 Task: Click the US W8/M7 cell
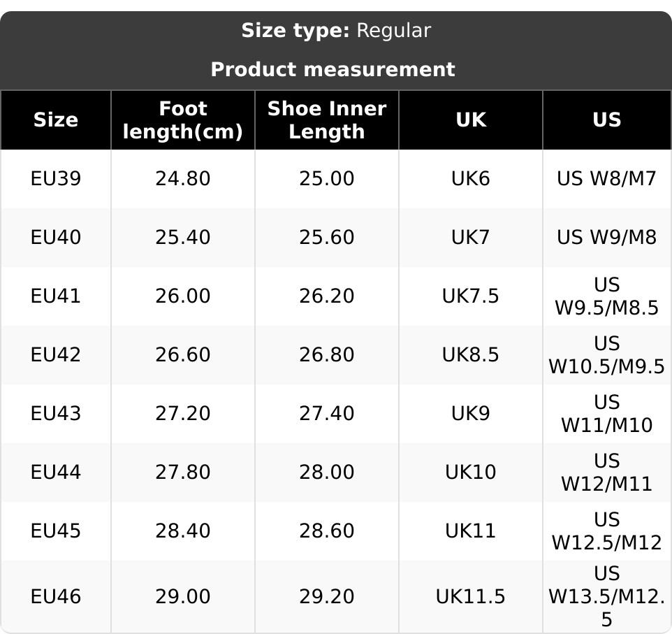pyautogui.click(x=606, y=179)
